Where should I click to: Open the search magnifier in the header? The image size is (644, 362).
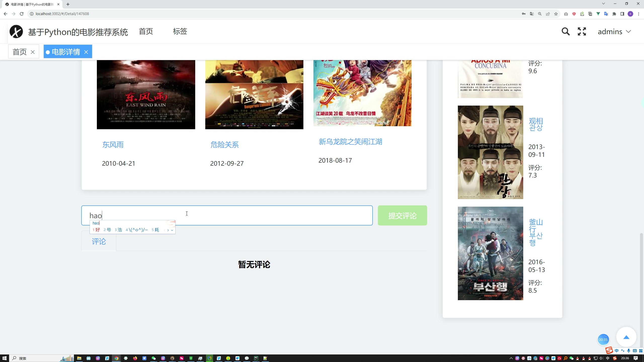pos(566,31)
